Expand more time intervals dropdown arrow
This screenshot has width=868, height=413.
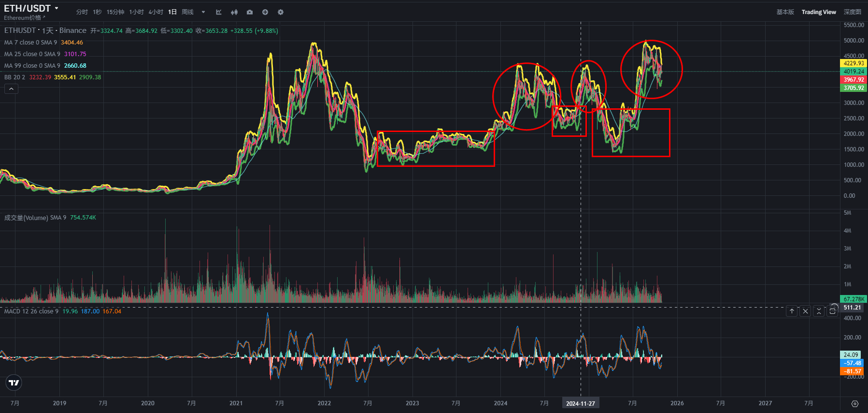point(203,12)
